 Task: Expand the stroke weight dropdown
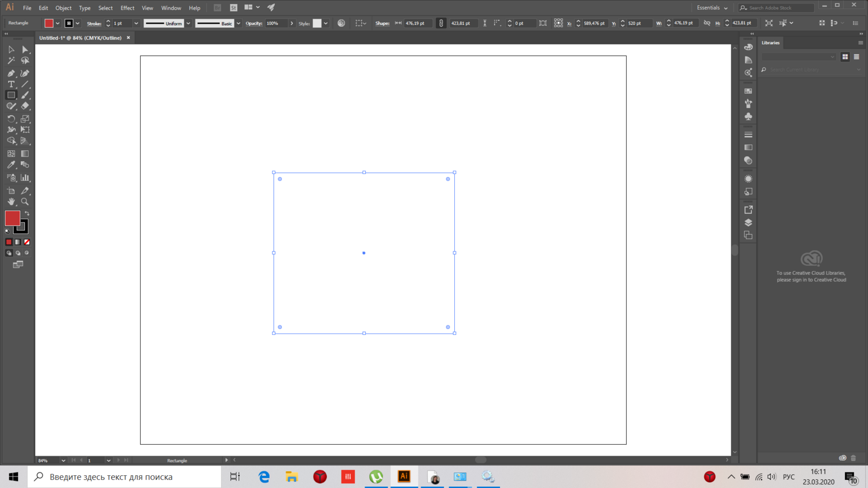pyautogui.click(x=136, y=24)
